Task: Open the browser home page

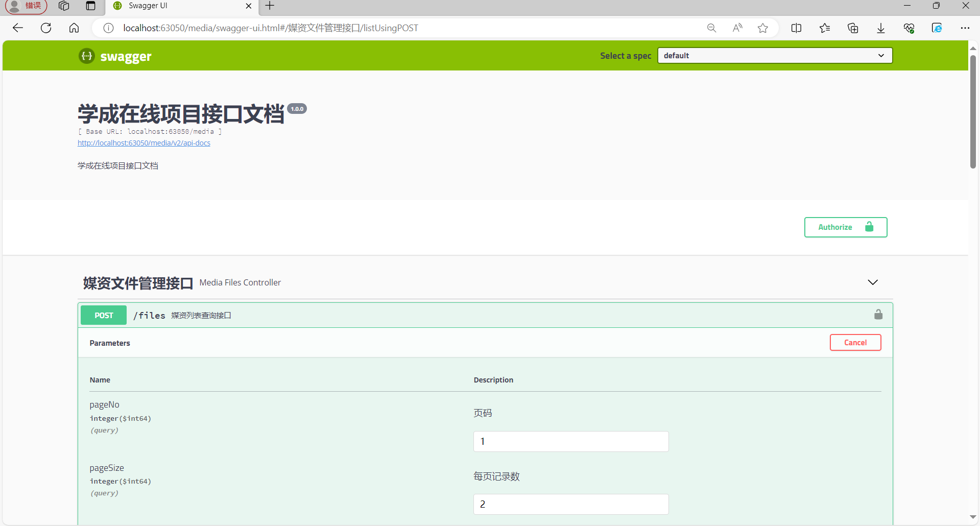Action: click(x=74, y=28)
